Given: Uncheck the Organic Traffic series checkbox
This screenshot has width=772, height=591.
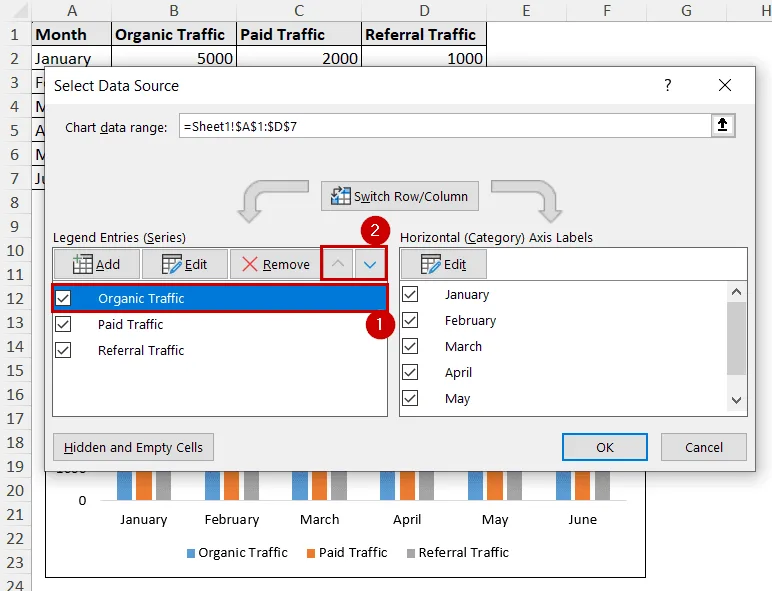Looking at the screenshot, I should (63, 298).
